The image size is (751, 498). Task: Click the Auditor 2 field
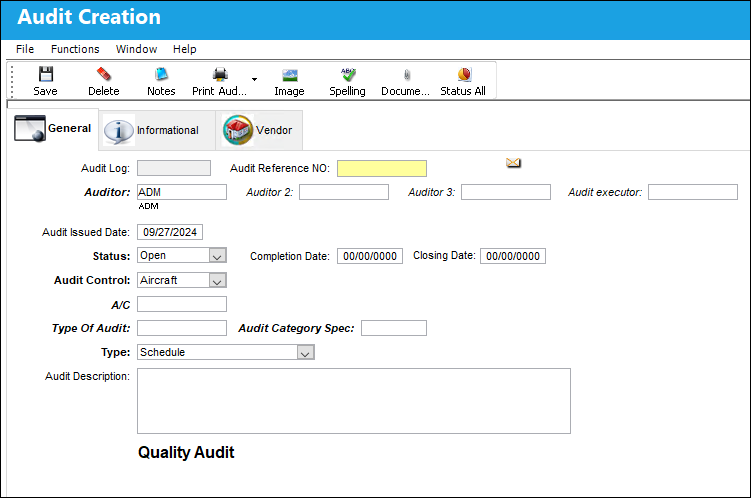click(x=344, y=192)
